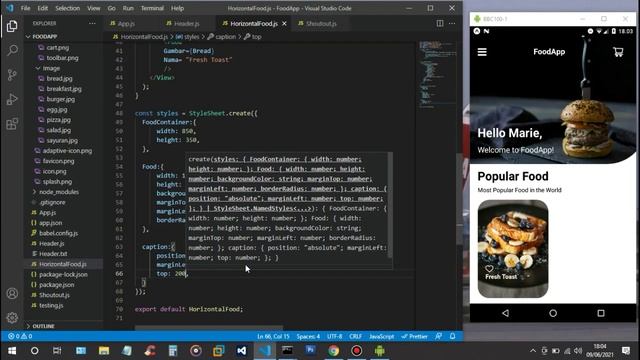Click errors and warnings count in status bar
This screenshot has width=640, height=360.
point(20,336)
